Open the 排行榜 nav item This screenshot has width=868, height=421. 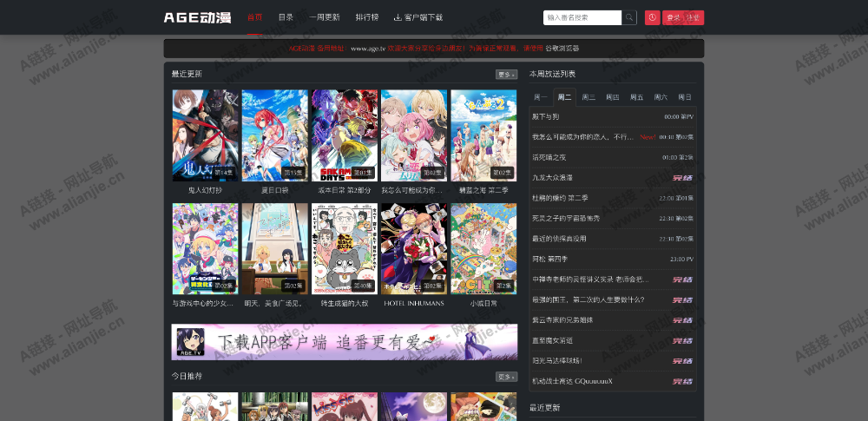(367, 17)
